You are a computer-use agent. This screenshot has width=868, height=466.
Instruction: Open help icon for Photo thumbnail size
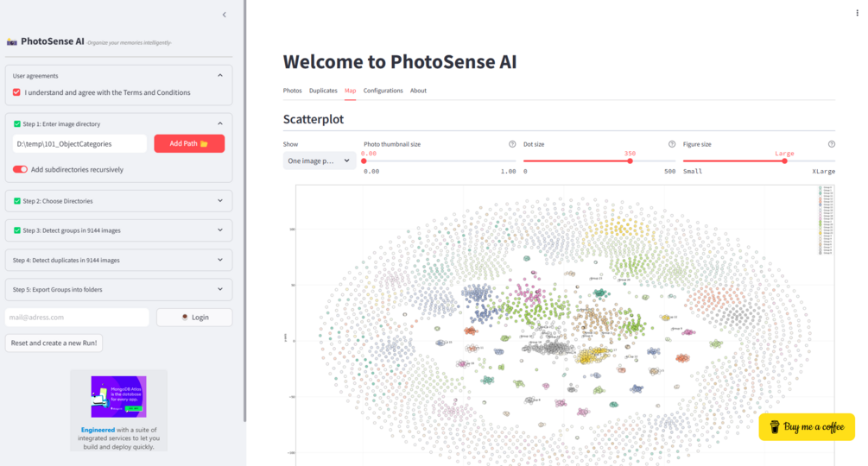512,144
